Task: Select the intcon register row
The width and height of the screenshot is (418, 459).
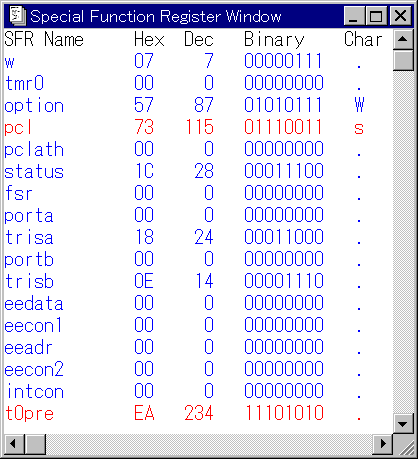Action: [x=198, y=391]
